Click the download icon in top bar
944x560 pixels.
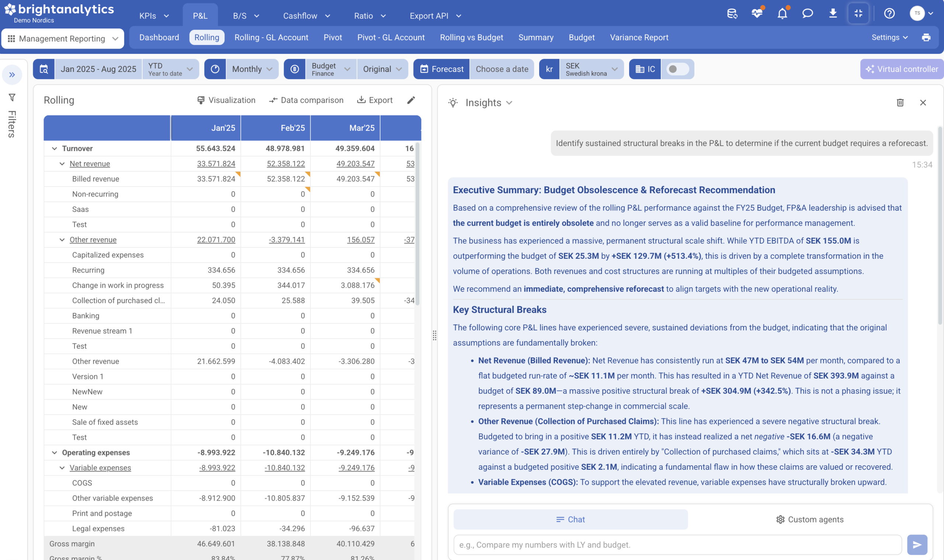(833, 14)
